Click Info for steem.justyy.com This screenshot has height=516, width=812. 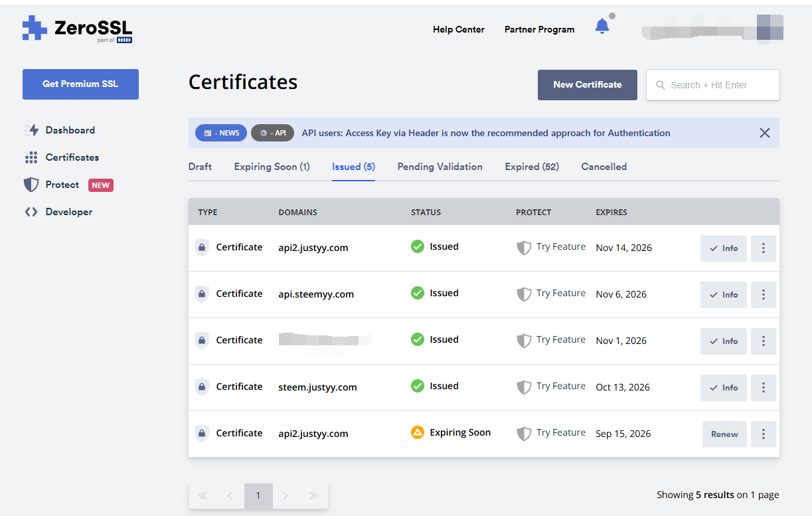click(x=724, y=388)
